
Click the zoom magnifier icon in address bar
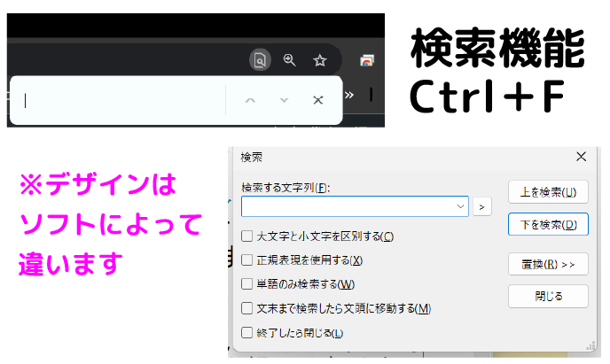tap(289, 60)
